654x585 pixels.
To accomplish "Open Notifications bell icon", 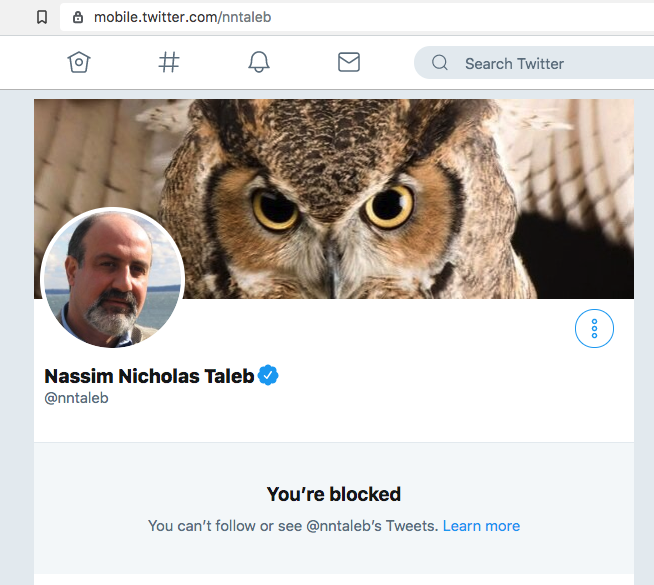I will pyautogui.click(x=259, y=63).
